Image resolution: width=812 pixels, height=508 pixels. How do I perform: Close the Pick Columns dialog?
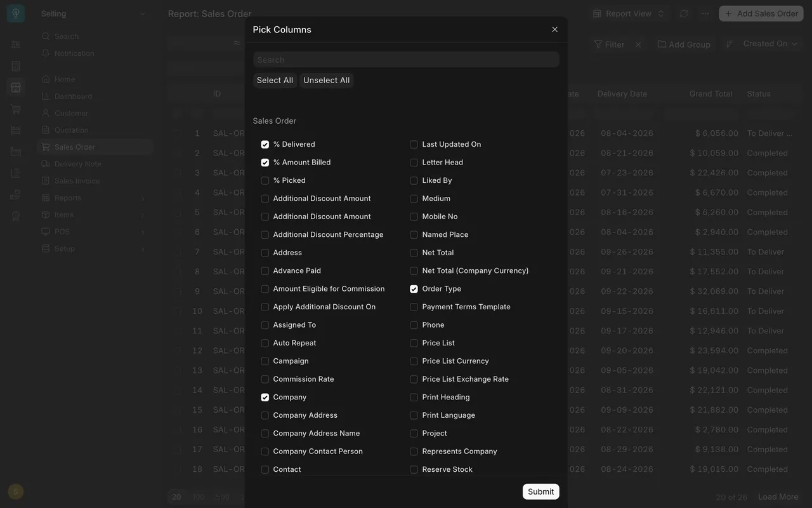[554, 29]
